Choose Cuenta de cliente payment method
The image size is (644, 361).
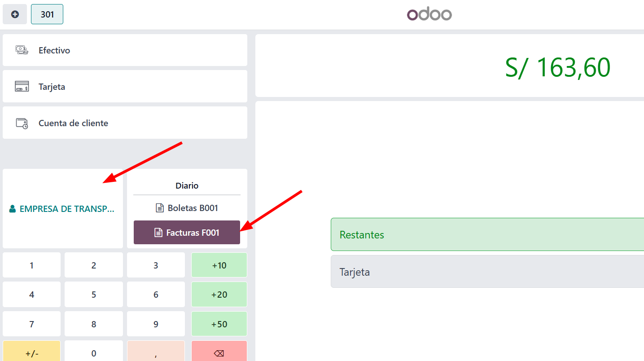tap(125, 123)
